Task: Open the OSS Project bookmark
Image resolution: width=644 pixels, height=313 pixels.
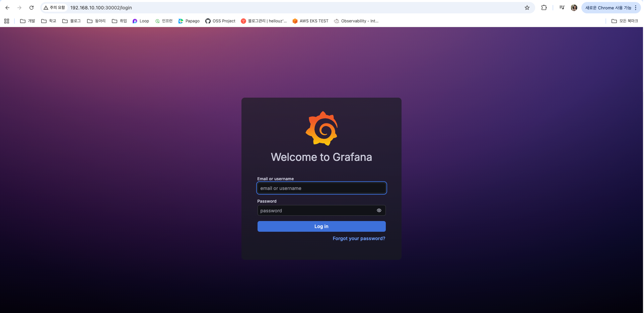Action: (x=220, y=21)
